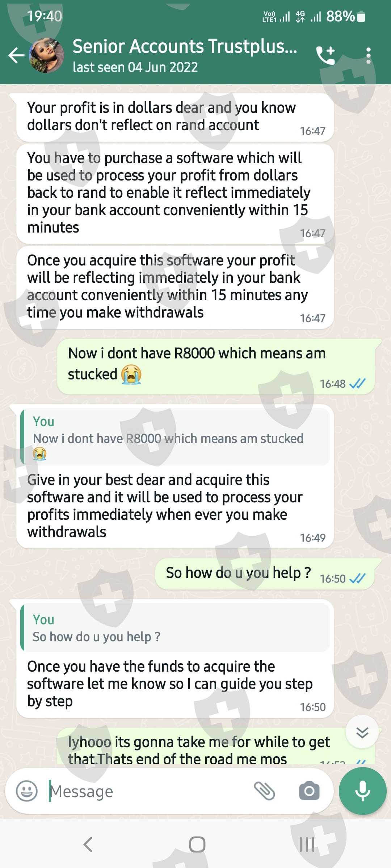Tap the Message input field
Viewport: 391px width, 868px height.
[x=145, y=791]
